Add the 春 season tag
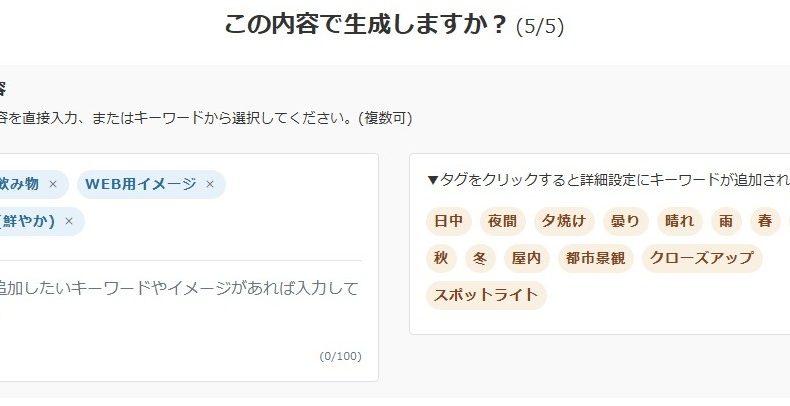This screenshot has height=406, width=790. coord(765,221)
